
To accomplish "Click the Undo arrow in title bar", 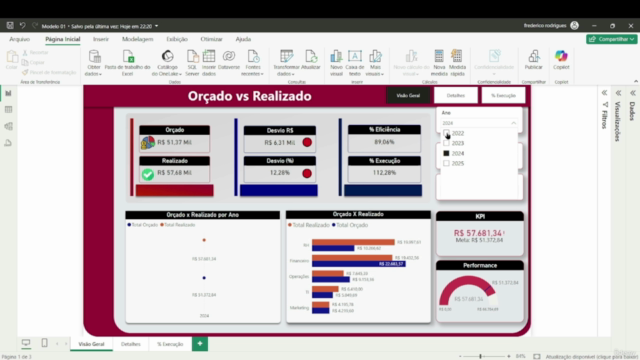I will (x=22, y=26).
